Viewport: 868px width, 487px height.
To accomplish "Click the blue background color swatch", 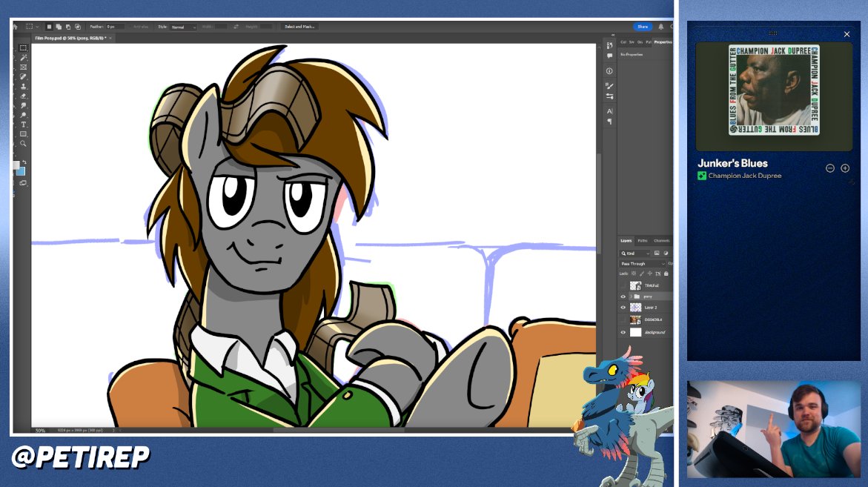I will pos(21,171).
